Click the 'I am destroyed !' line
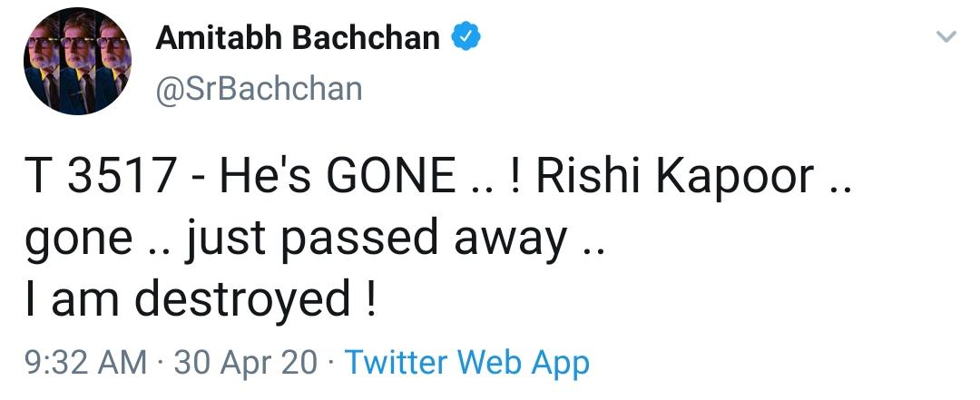 click(x=201, y=298)
